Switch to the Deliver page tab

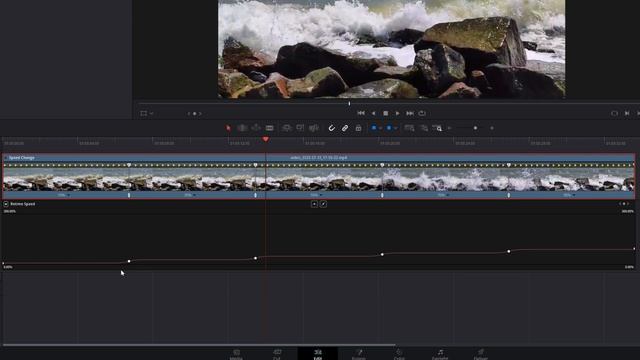(x=480, y=354)
